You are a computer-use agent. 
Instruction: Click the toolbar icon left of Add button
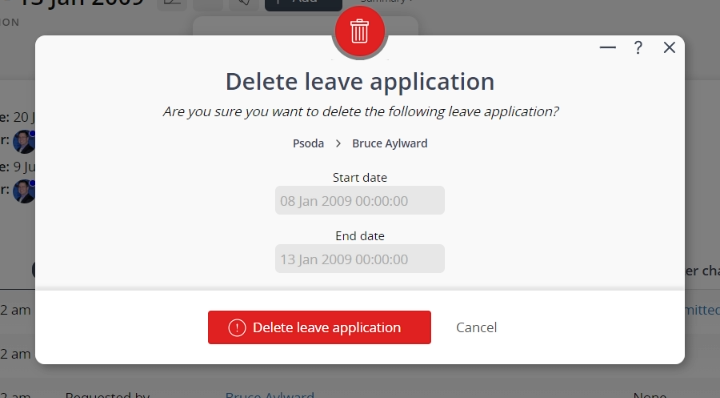click(x=244, y=4)
